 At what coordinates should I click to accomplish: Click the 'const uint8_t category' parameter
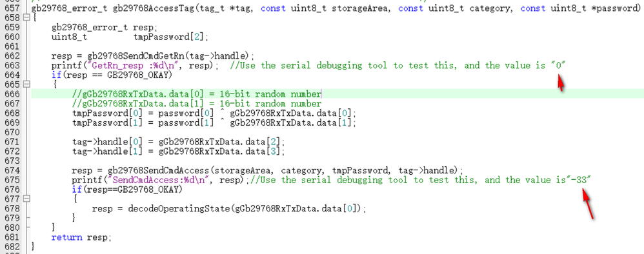coord(455,8)
